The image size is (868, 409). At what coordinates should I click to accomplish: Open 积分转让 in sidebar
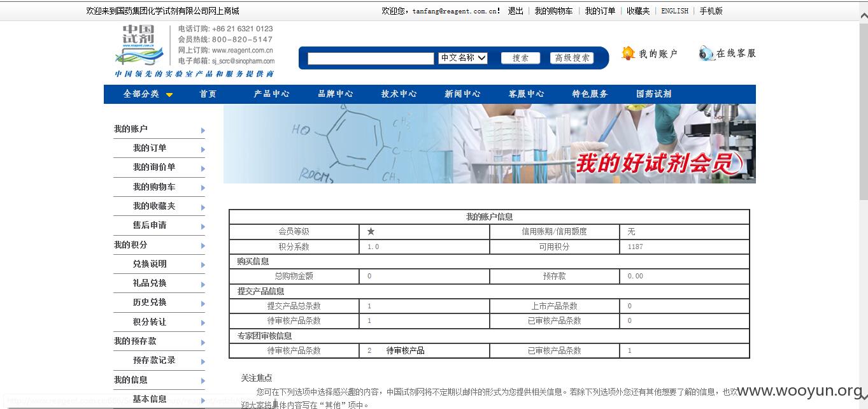[x=150, y=322]
